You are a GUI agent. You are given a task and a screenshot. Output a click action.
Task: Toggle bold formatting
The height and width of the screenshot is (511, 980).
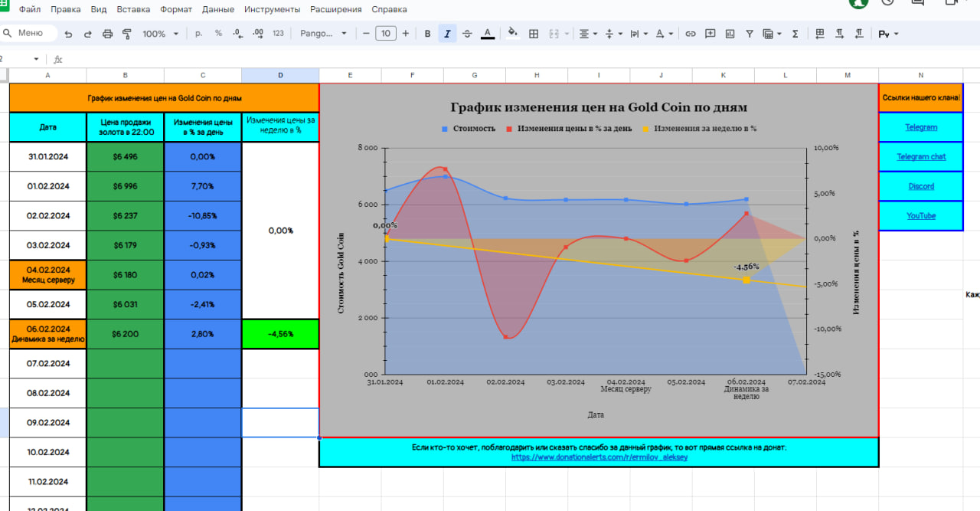[427, 34]
